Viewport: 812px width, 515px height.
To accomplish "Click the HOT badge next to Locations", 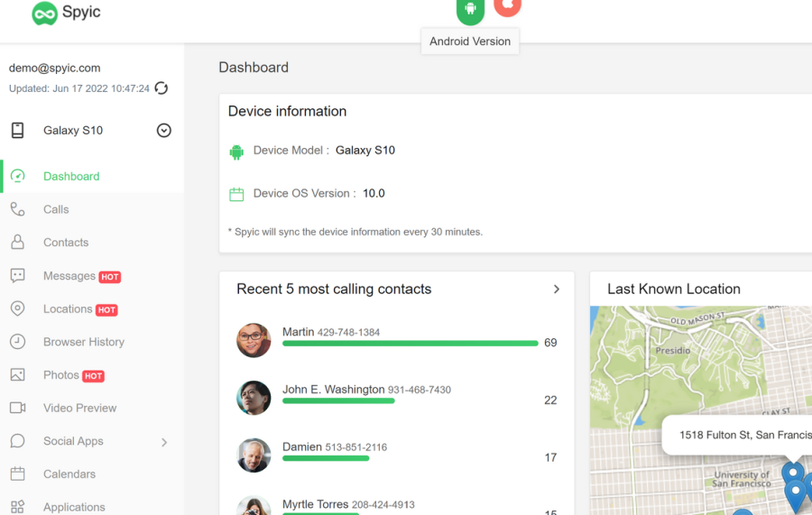I will tap(106, 310).
